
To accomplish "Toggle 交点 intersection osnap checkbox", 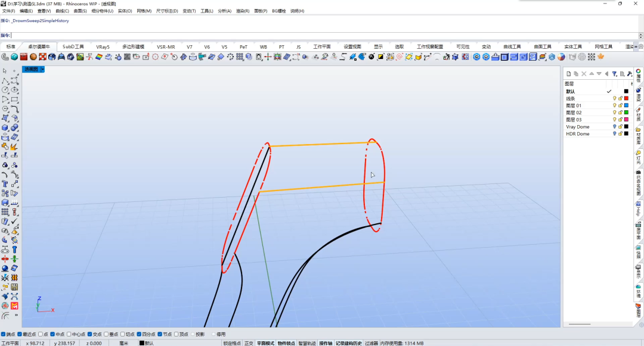I will tap(90, 335).
